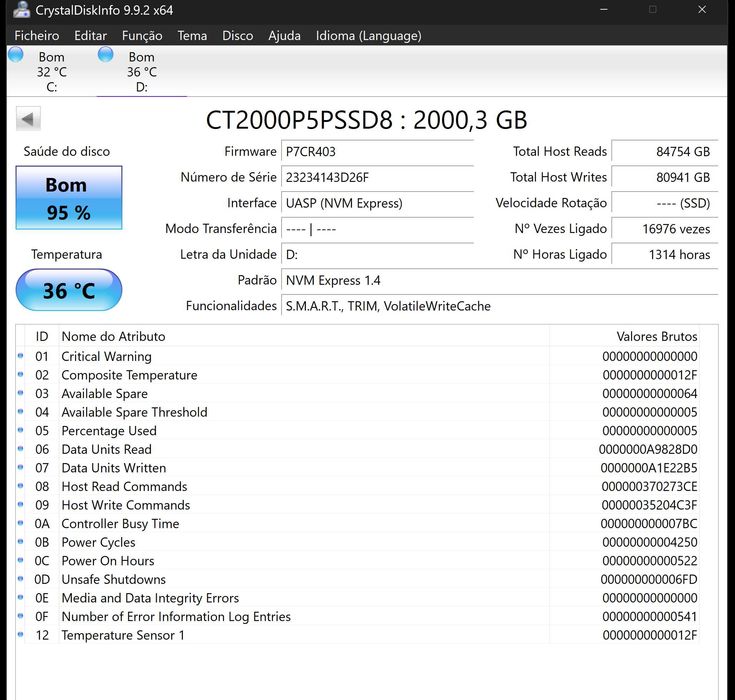Close the CrystalDiskInfo window

[702, 9]
